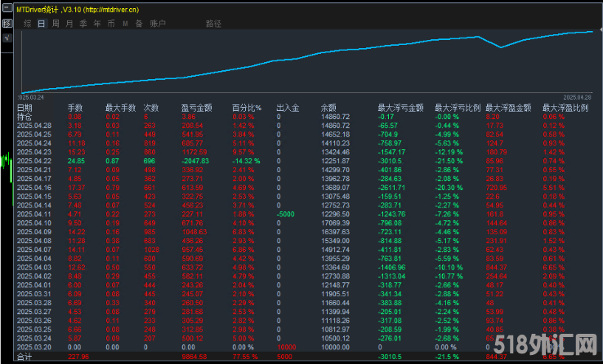Click the M tab
603x364 pixels.
tap(125, 24)
